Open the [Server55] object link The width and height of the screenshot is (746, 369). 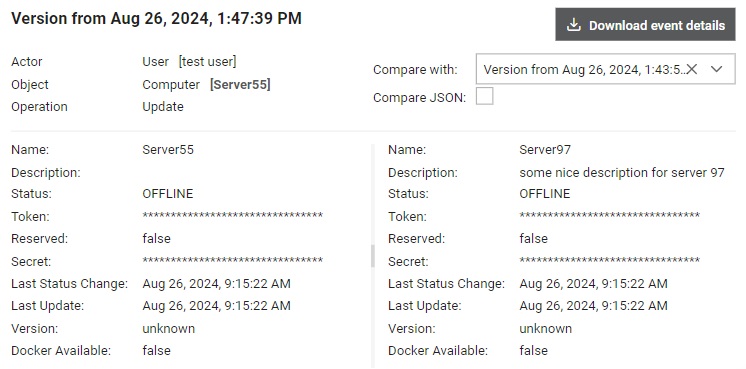point(240,85)
